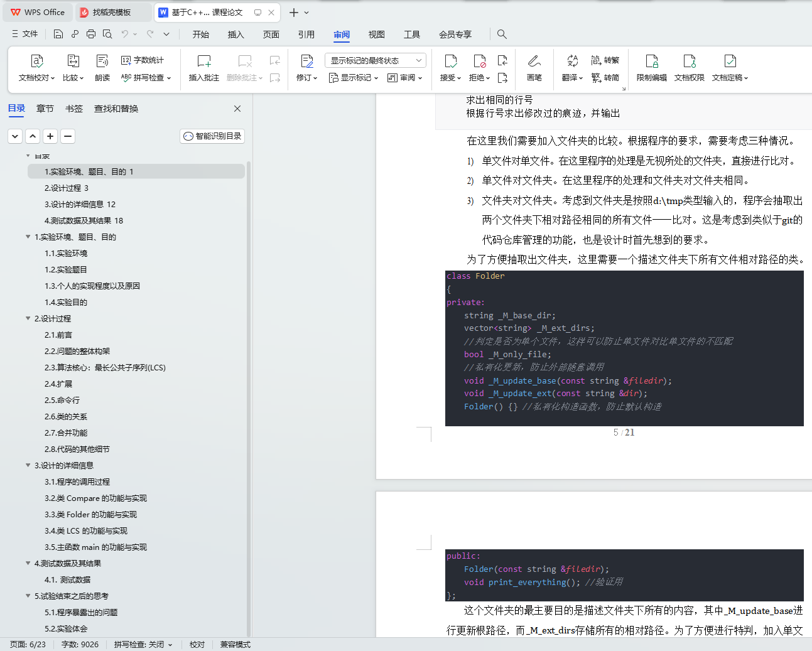Toggle 拼写检查 in the ribbon
This screenshot has width=812, height=651.
(146, 78)
